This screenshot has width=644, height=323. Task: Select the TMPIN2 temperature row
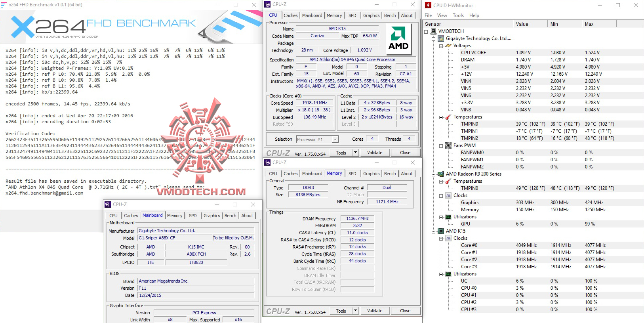tap(533, 138)
